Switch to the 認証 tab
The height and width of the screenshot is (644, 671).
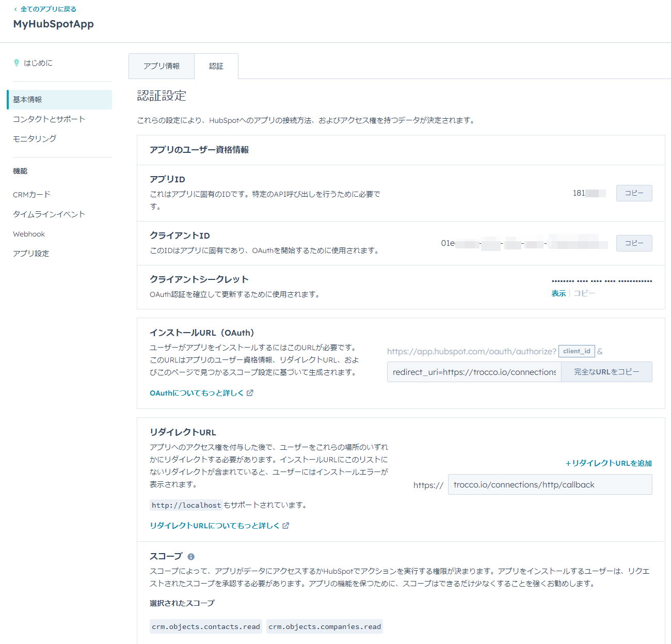tap(216, 66)
